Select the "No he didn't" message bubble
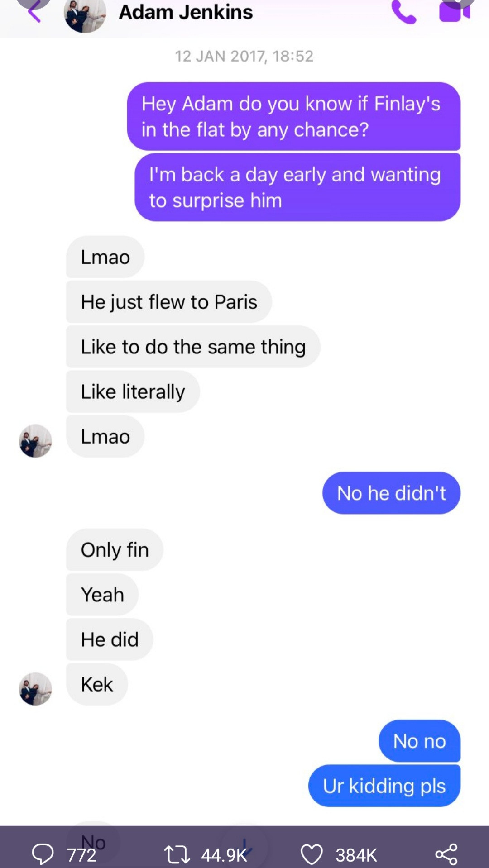The height and width of the screenshot is (868, 489). tap(391, 493)
